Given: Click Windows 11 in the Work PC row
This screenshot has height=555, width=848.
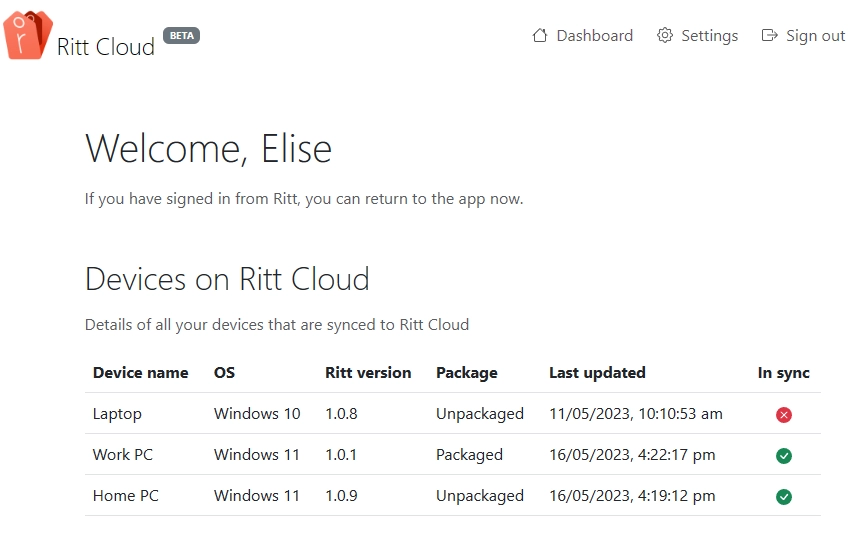Looking at the screenshot, I should point(257,455).
